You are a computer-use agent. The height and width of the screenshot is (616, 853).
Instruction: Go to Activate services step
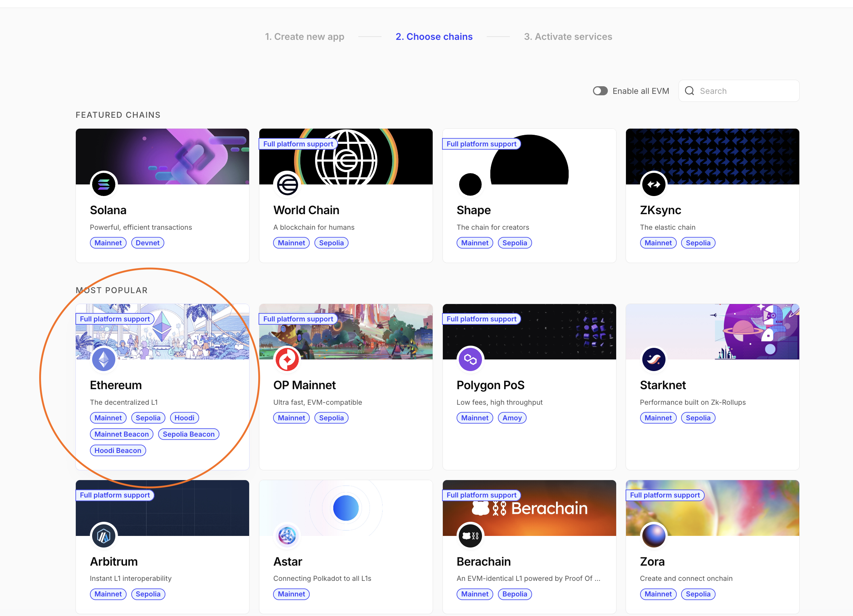(x=568, y=37)
